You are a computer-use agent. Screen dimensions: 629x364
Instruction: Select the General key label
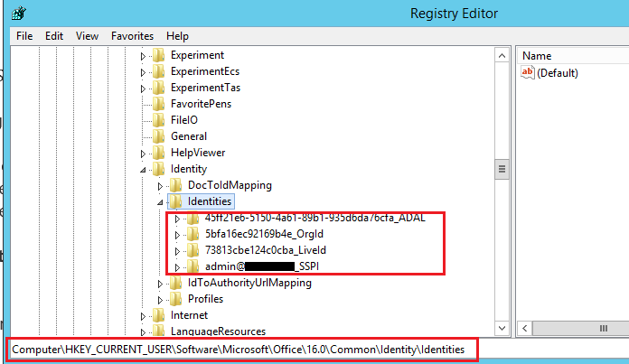[x=189, y=136]
